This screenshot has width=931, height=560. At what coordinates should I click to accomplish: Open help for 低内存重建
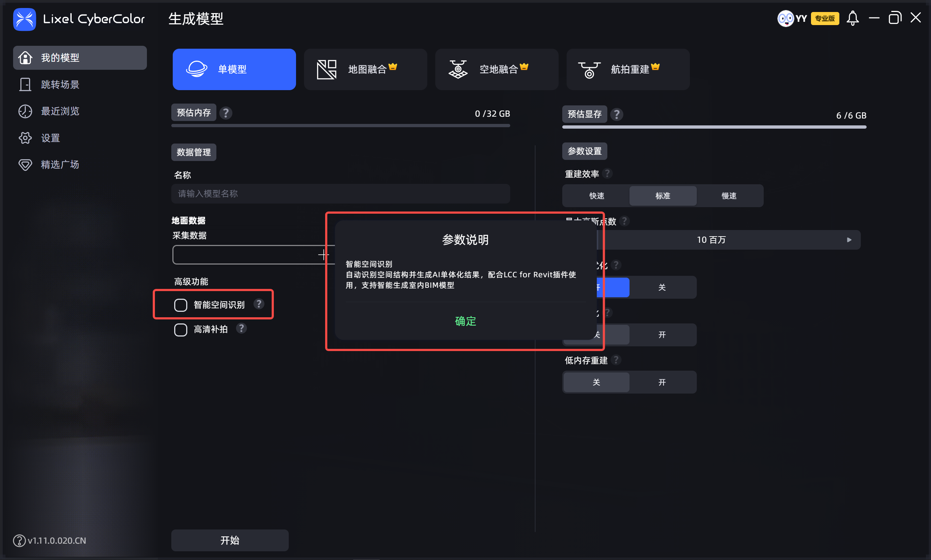coord(616,360)
